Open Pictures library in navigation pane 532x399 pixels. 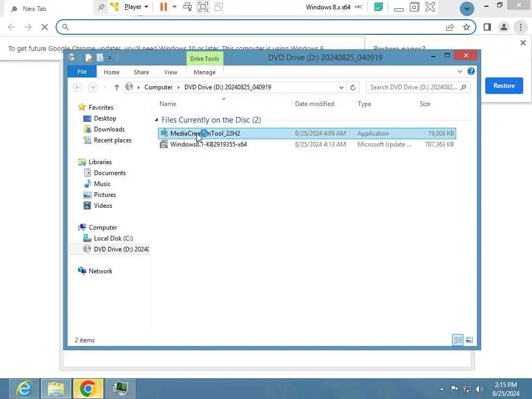click(x=105, y=195)
